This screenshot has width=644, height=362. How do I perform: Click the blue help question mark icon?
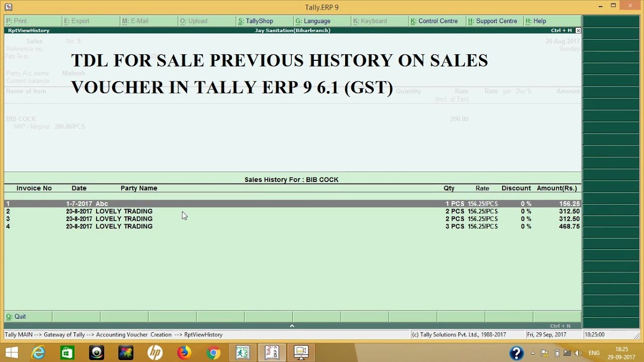click(x=516, y=353)
